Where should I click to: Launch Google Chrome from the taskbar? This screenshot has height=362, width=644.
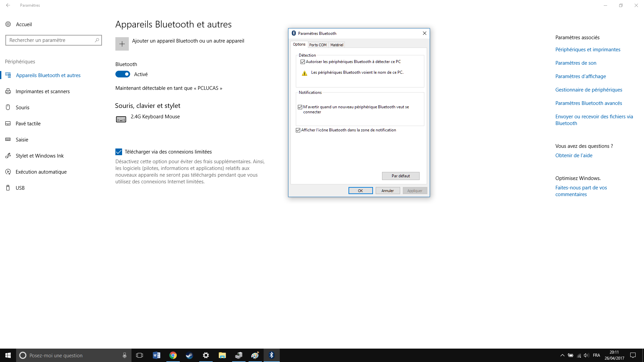click(x=173, y=355)
